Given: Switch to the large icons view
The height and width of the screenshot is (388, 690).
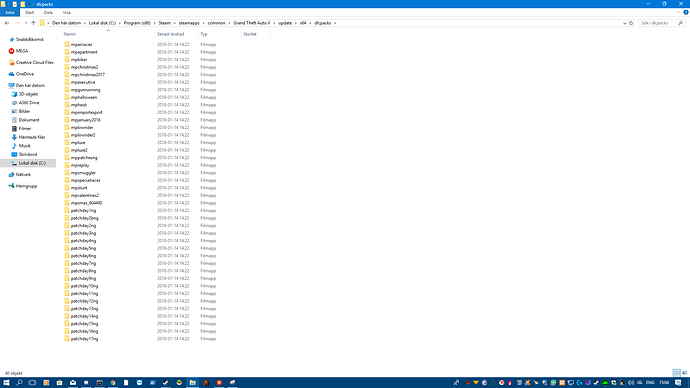Looking at the screenshot, I should pyautogui.click(x=684, y=373).
